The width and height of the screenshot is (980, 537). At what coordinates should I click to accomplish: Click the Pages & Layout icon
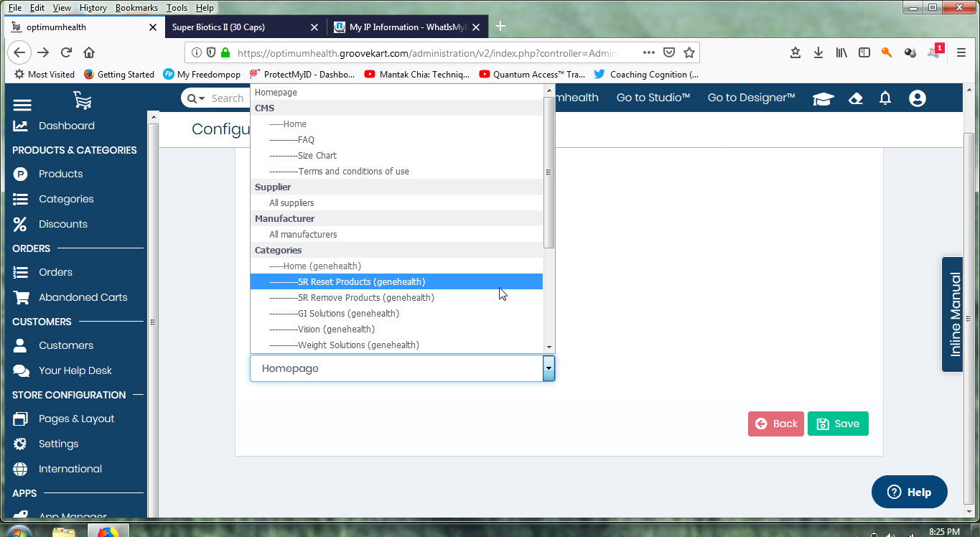tap(20, 419)
